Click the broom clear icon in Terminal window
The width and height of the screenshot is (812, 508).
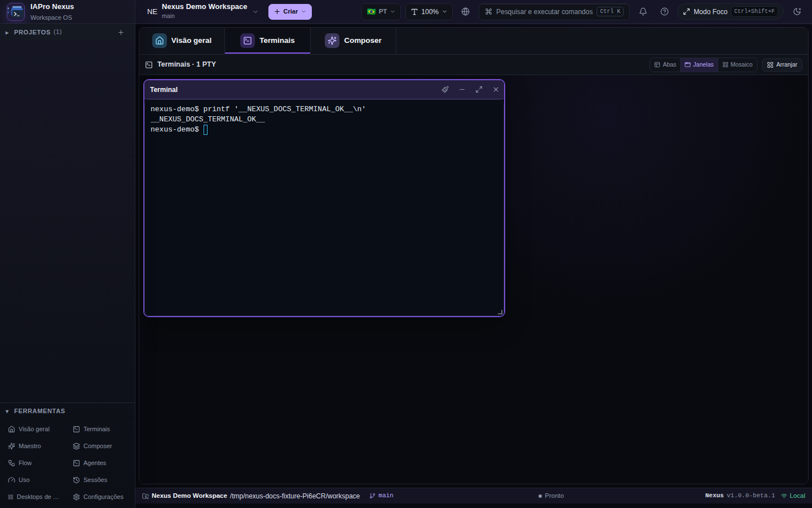pos(445,90)
